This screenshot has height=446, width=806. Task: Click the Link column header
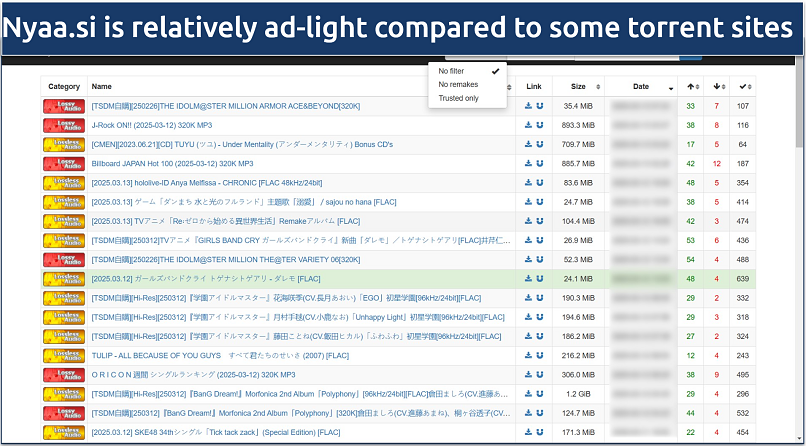coord(534,87)
